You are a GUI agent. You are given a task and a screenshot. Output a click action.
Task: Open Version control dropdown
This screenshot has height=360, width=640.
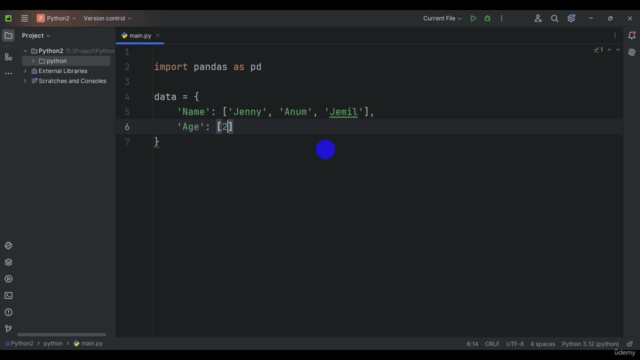(107, 18)
